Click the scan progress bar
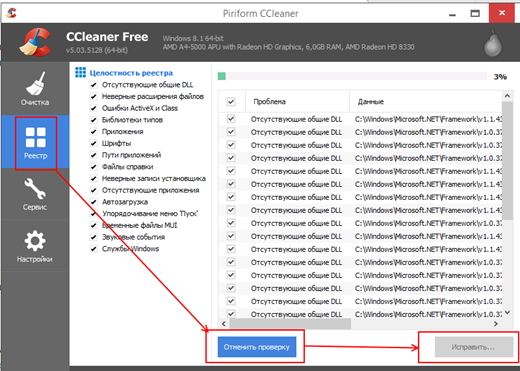 352,76
